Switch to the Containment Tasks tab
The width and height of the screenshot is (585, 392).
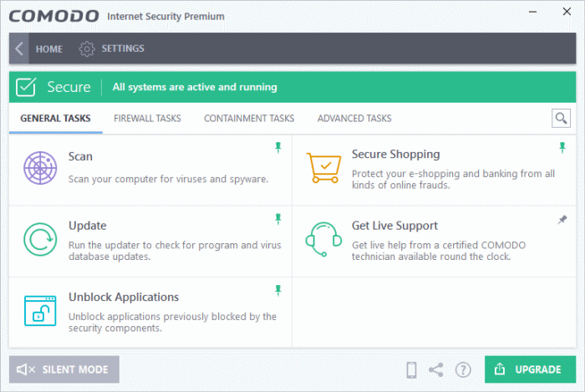pyautogui.click(x=249, y=118)
